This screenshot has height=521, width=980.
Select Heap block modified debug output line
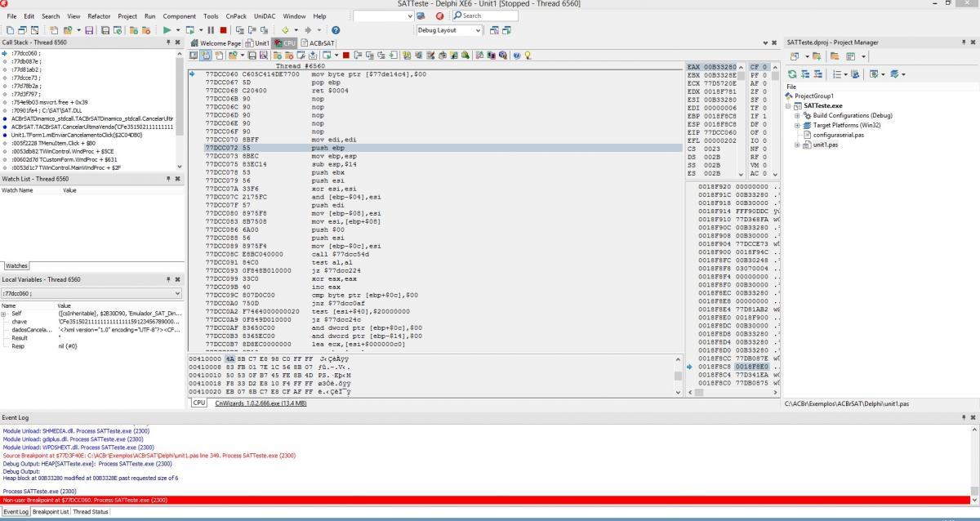point(91,478)
